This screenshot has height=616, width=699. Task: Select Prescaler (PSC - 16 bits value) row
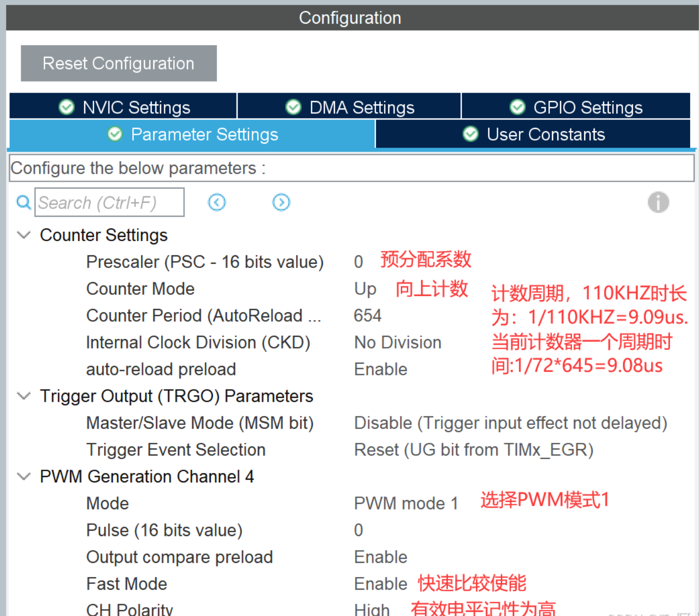[x=205, y=262]
